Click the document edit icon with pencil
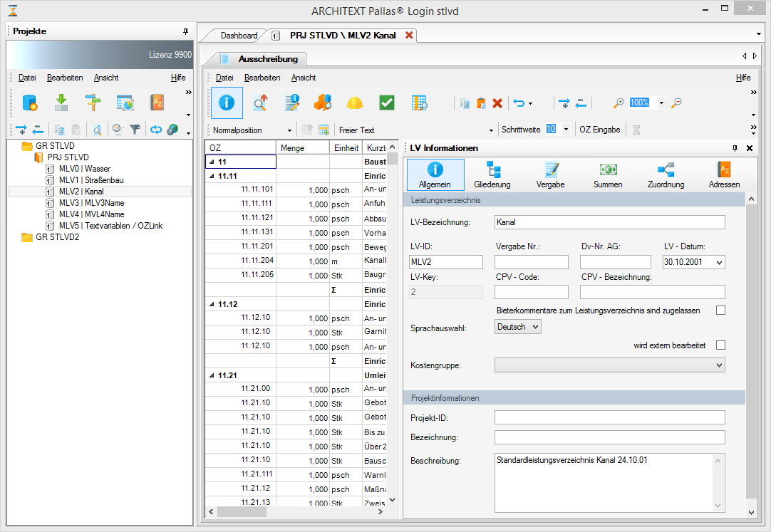771x532 pixels. pos(292,103)
